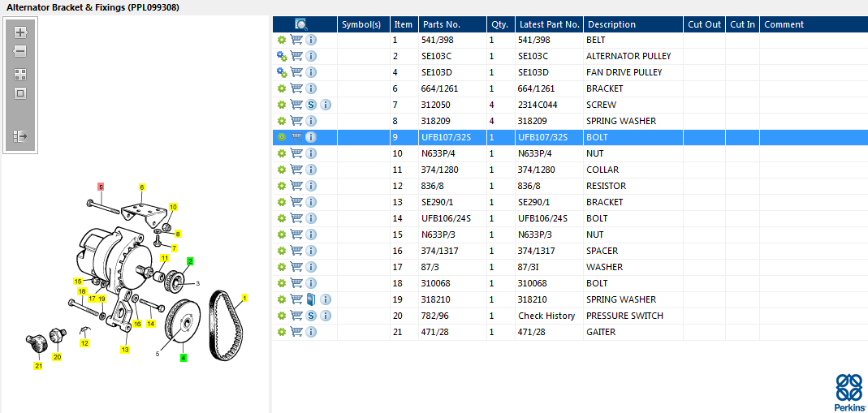Add SPACER 374/1317 to cart
This screenshot has width=868, height=413.
click(296, 251)
